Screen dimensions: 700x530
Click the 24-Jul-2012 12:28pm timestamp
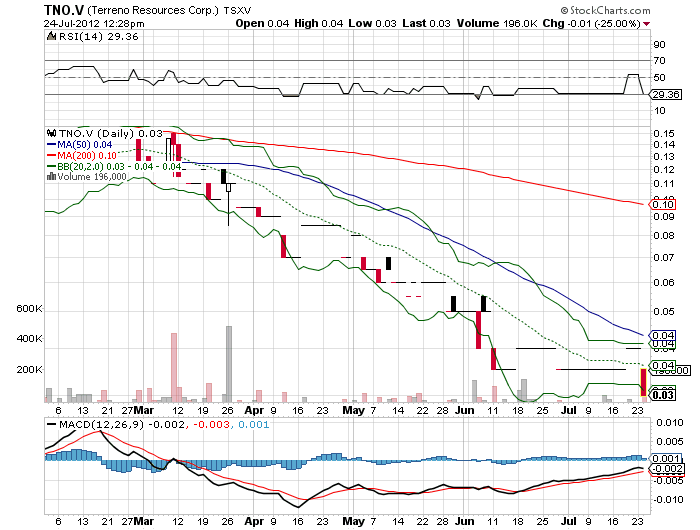pos(94,24)
